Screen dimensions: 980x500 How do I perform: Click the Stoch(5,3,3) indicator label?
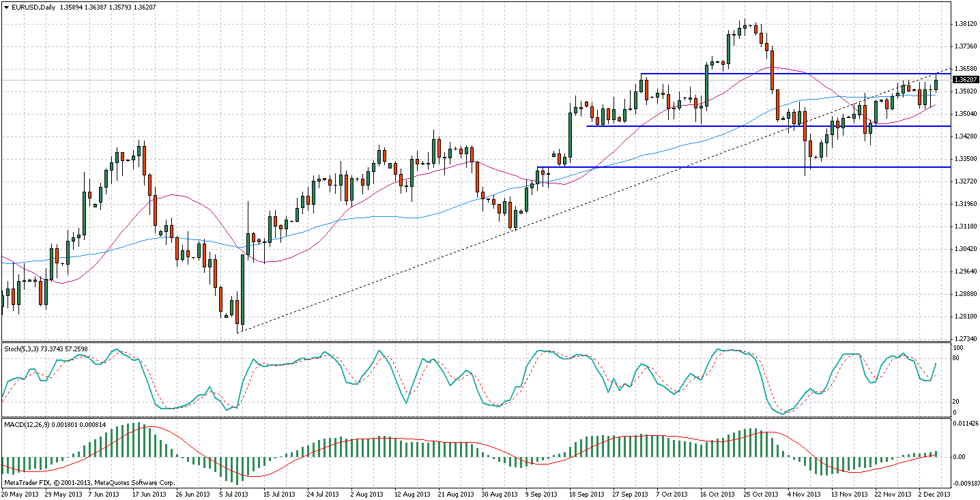tap(22, 348)
